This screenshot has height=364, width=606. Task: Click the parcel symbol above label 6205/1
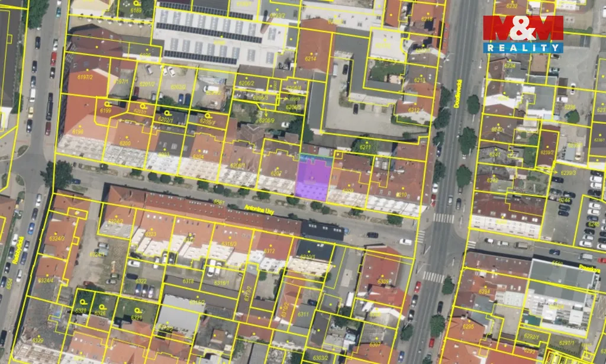pyautogui.click(x=208, y=114)
